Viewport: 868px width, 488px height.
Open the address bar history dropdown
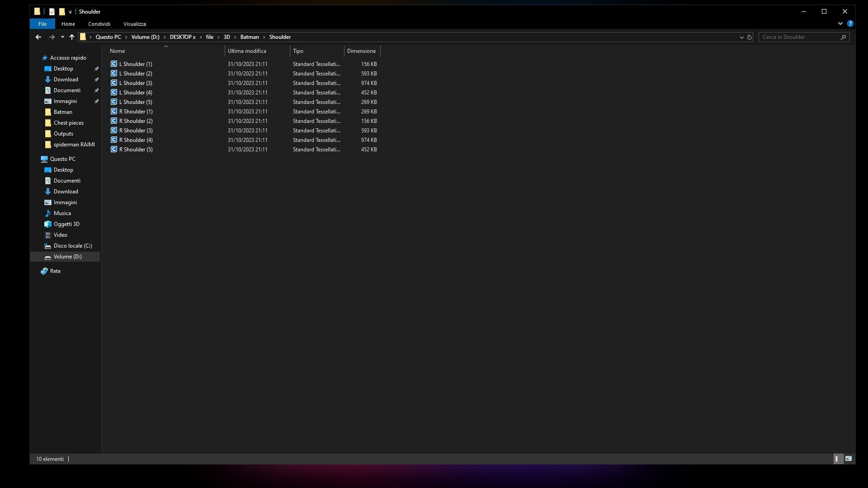(741, 37)
